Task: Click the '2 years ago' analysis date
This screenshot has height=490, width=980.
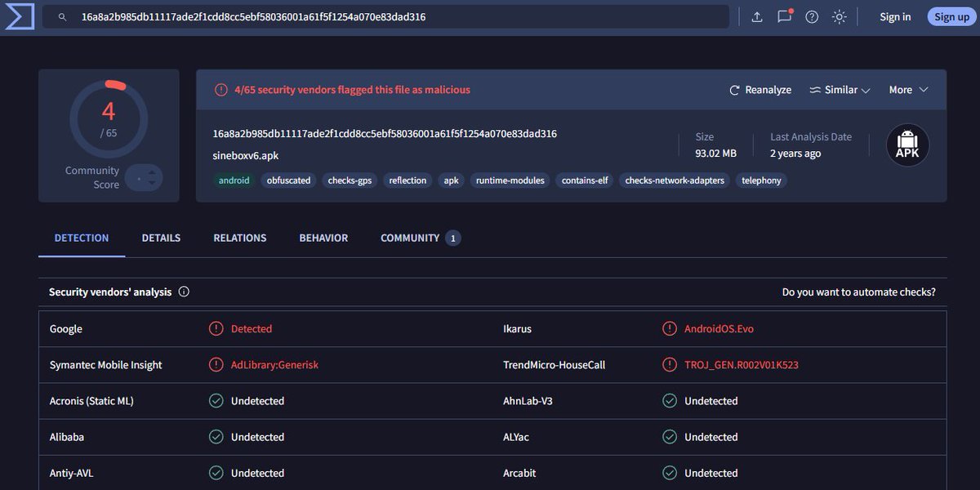Action: (795, 154)
